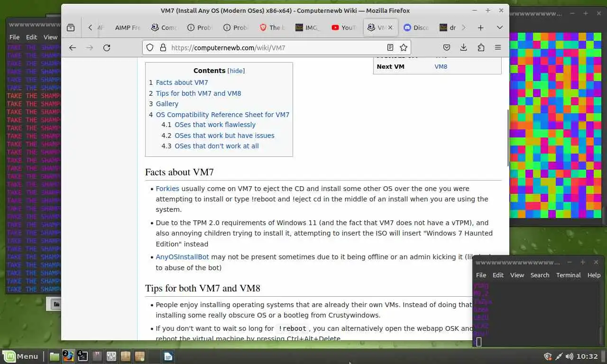Open the Files folder taskbar icon

(55, 356)
